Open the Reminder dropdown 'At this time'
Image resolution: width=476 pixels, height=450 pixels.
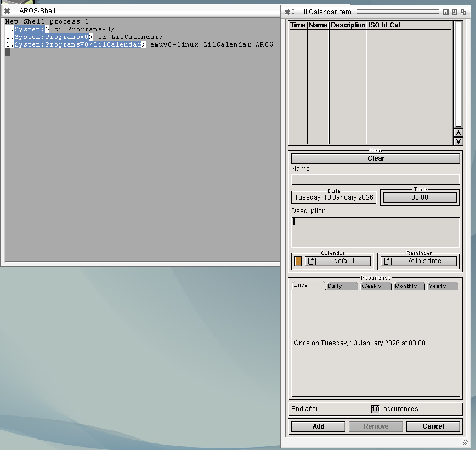click(418, 261)
